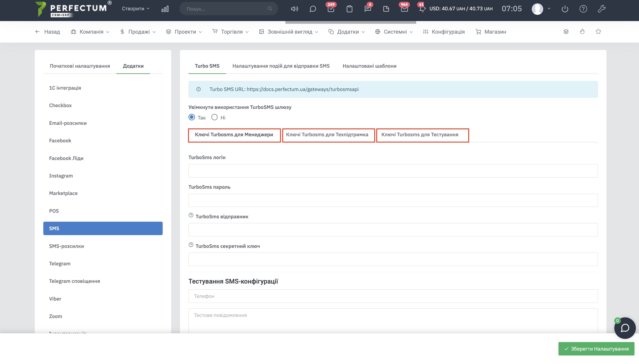The width and height of the screenshot is (639, 364).
Task: Click the power logout icon
Action: 565,9
